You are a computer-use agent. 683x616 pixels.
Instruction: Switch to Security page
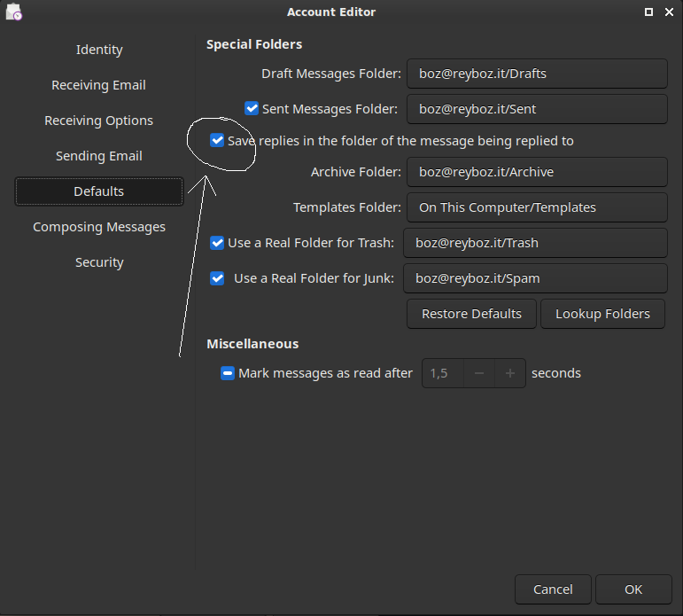(99, 262)
